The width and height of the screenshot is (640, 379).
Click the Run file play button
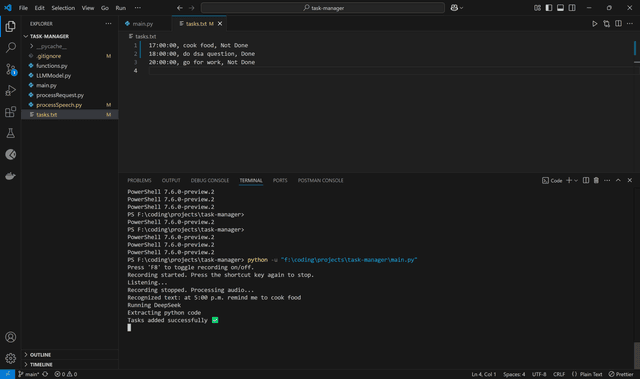(595, 24)
